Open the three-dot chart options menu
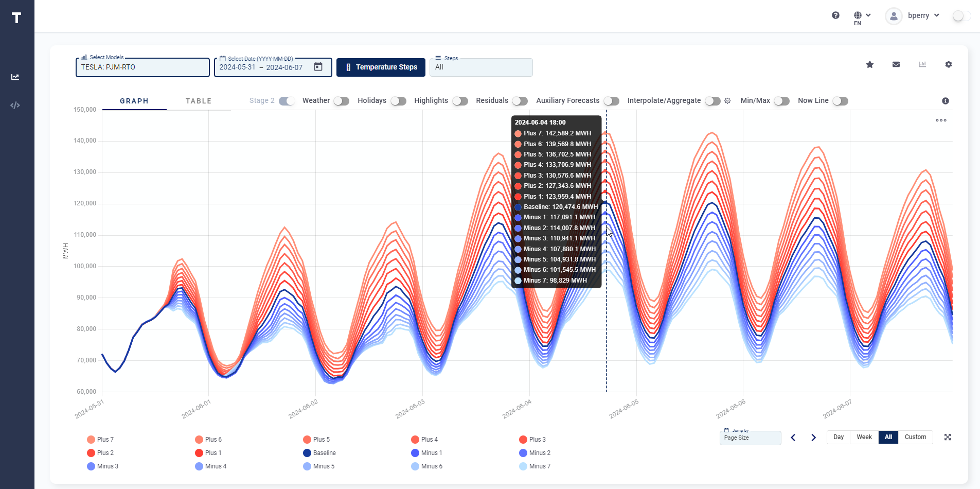Screen dimensions: 980x489 (941, 120)
